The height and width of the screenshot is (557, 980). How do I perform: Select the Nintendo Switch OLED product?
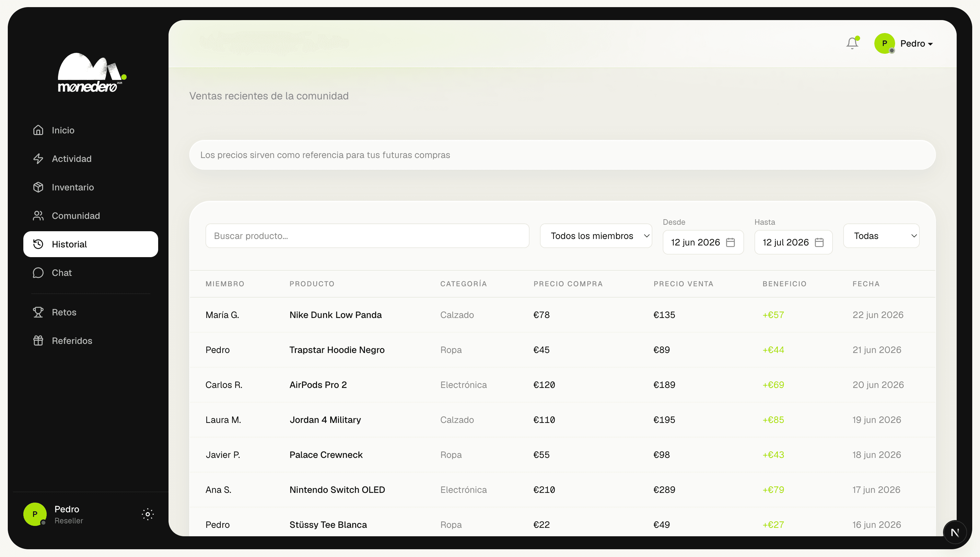pyautogui.click(x=337, y=490)
